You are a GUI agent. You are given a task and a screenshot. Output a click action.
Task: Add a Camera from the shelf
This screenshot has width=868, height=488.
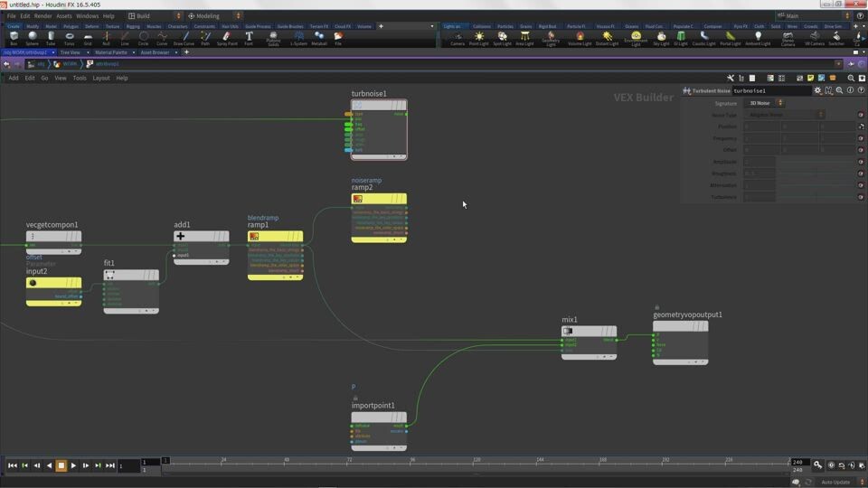pos(458,38)
